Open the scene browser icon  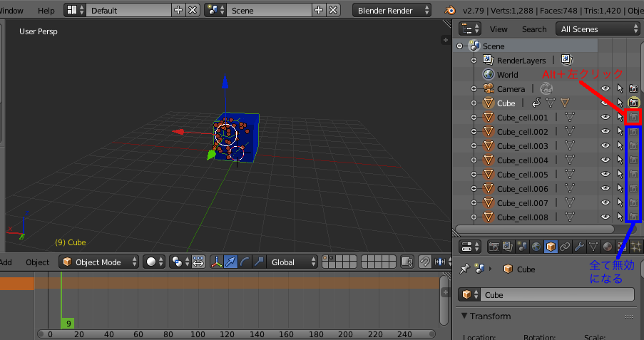[215, 10]
